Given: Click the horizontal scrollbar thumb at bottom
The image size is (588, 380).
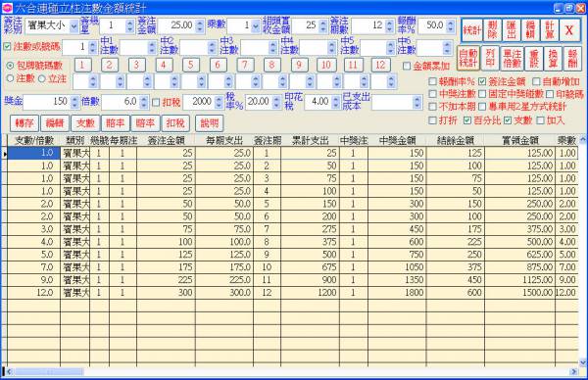Looking at the screenshot, I should pos(49,372).
